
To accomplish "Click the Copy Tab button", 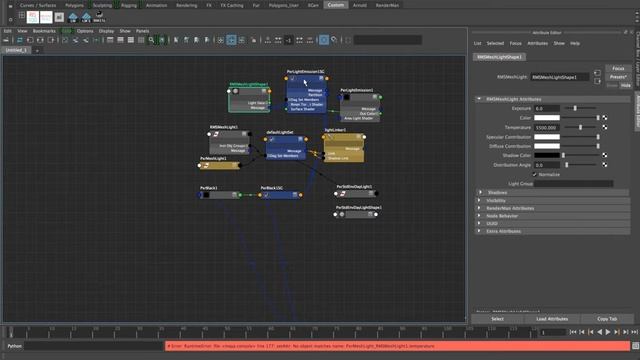I will coord(607,319).
